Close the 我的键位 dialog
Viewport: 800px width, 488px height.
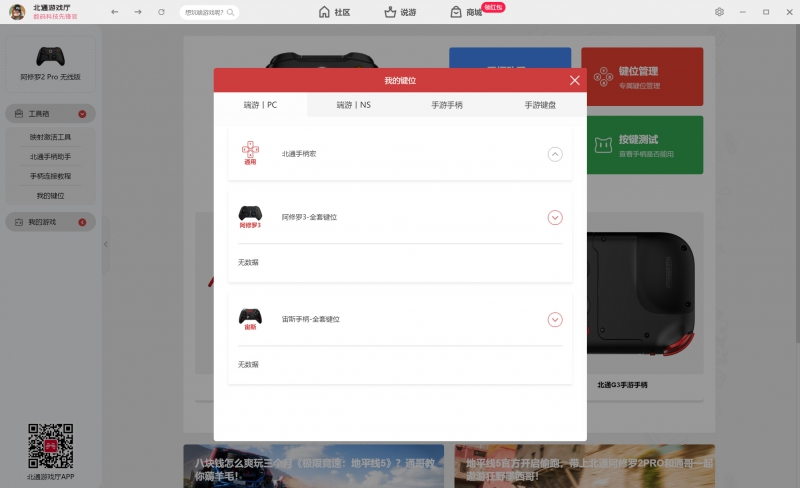tap(574, 80)
